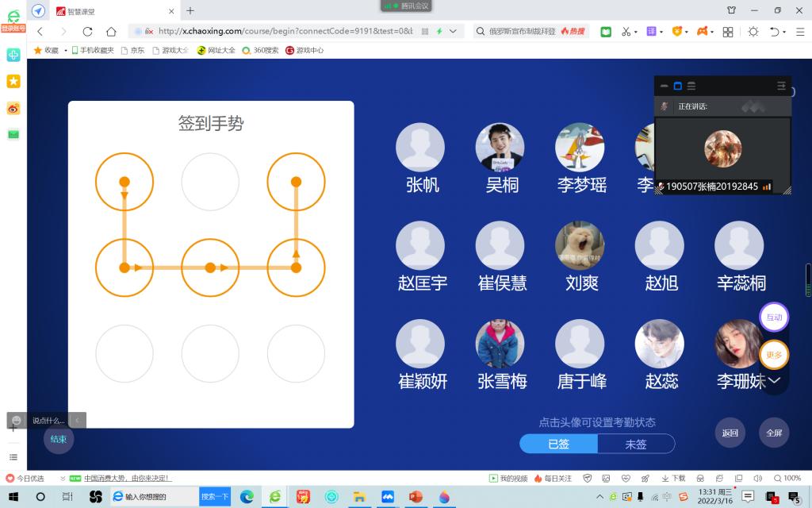812x508 pixels.
Task: Open the 收藏 favorites bookmark menu
Action: [46, 50]
